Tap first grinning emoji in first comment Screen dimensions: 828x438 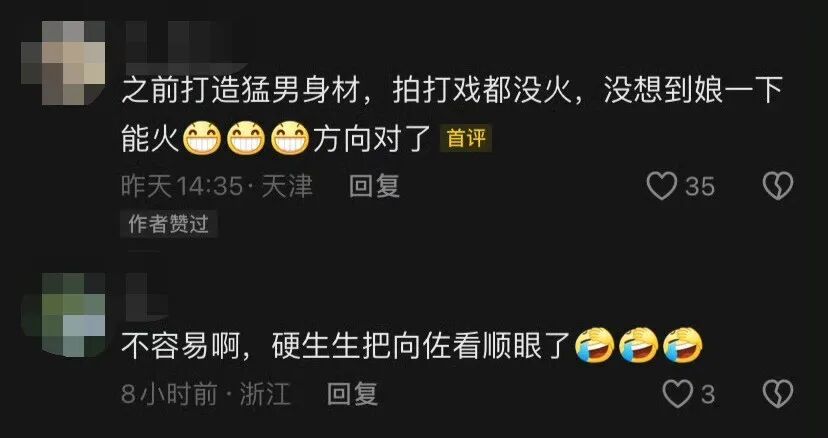click(x=202, y=138)
